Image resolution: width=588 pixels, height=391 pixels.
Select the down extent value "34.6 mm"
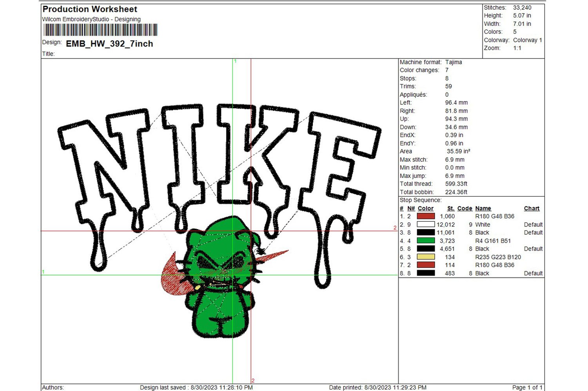456,127
